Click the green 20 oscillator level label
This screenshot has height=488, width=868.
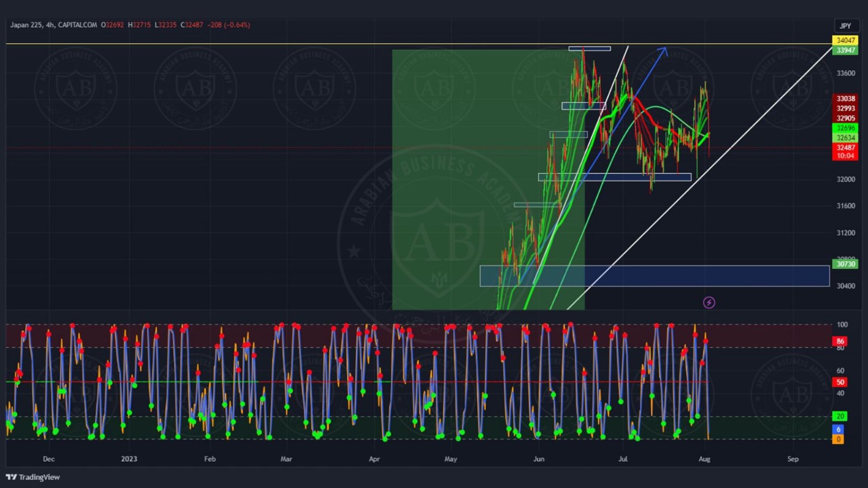tap(840, 416)
